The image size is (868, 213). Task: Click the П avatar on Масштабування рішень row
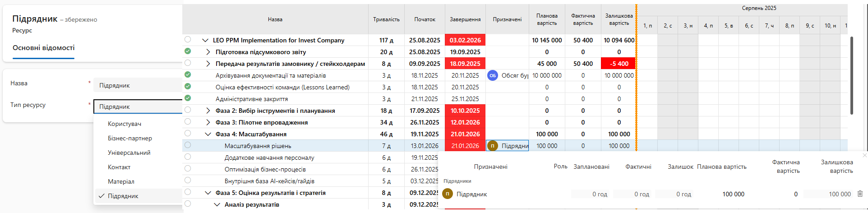(493, 146)
